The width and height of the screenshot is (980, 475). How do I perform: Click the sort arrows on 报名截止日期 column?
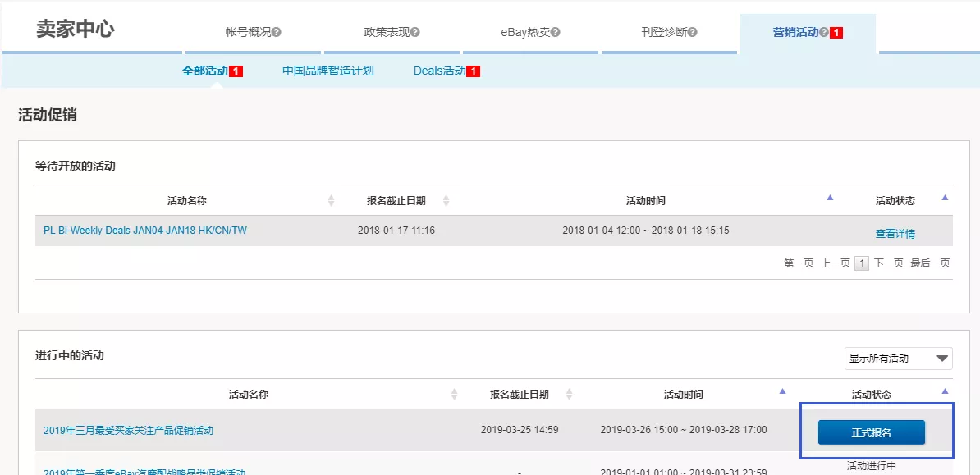point(446,199)
